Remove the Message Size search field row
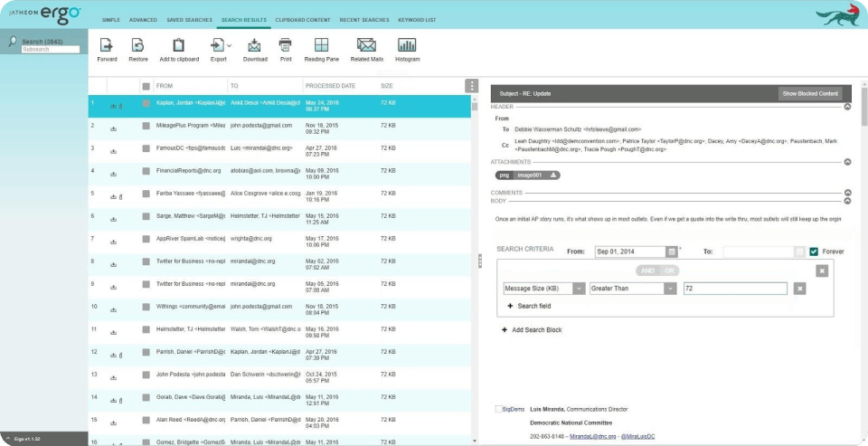This screenshot has width=868, height=446. [x=799, y=289]
